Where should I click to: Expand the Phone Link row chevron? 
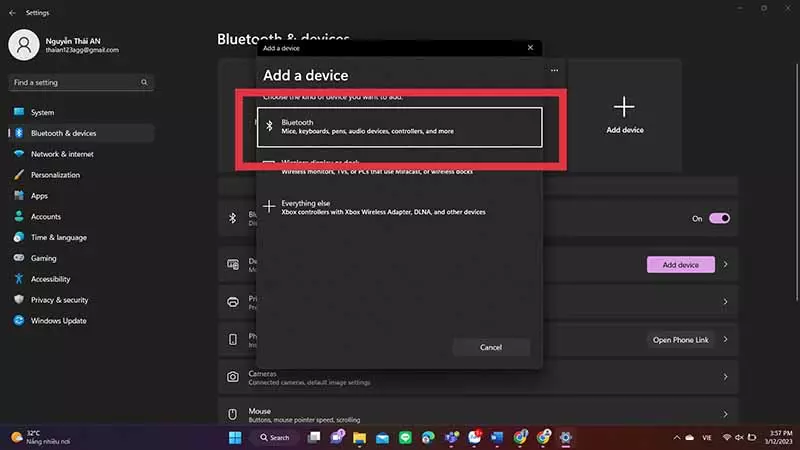[x=725, y=339]
